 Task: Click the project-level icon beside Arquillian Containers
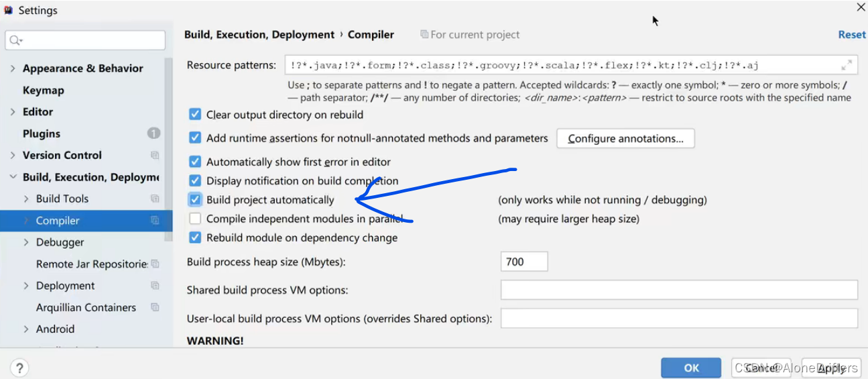click(x=155, y=307)
